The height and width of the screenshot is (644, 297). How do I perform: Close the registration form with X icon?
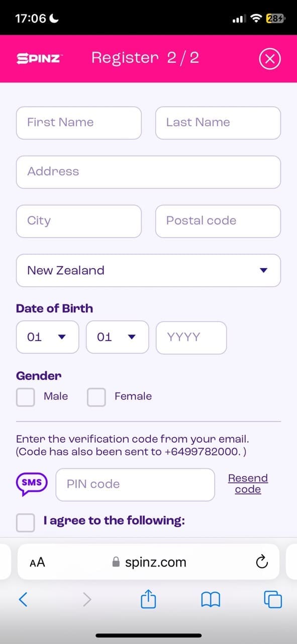coord(270,59)
